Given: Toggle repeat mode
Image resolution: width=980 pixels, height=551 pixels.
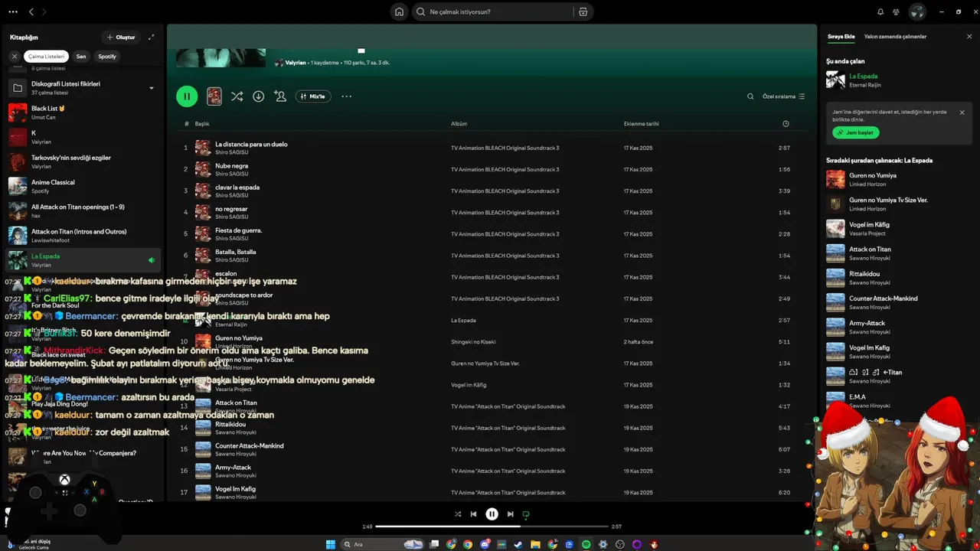Looking at the screenshot, I should click(x=526, y=514).
